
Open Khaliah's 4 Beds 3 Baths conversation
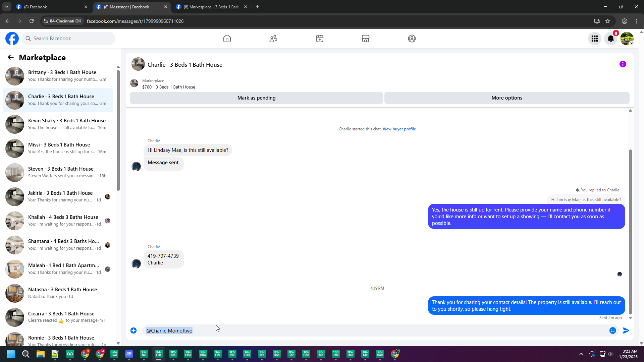(x=58, y=221)
